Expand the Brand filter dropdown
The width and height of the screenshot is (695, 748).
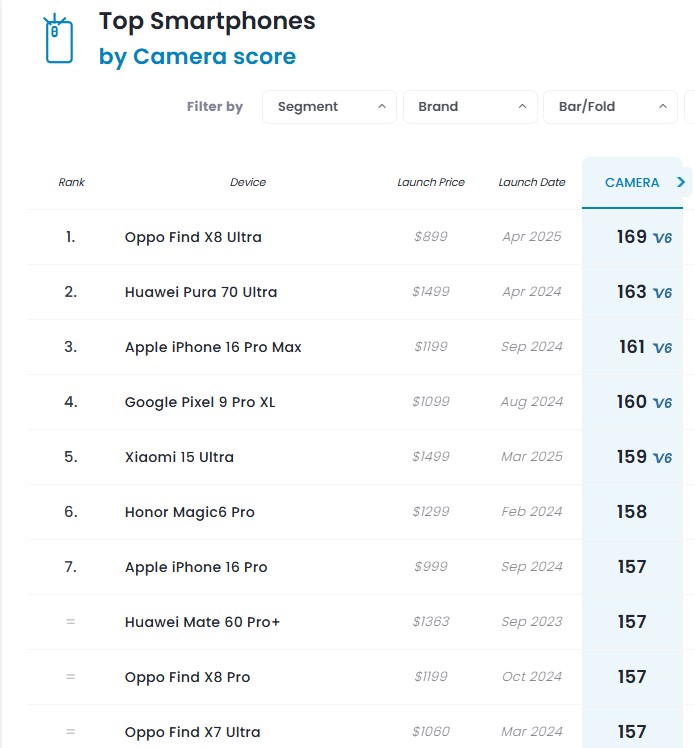[x=469, y=107]
